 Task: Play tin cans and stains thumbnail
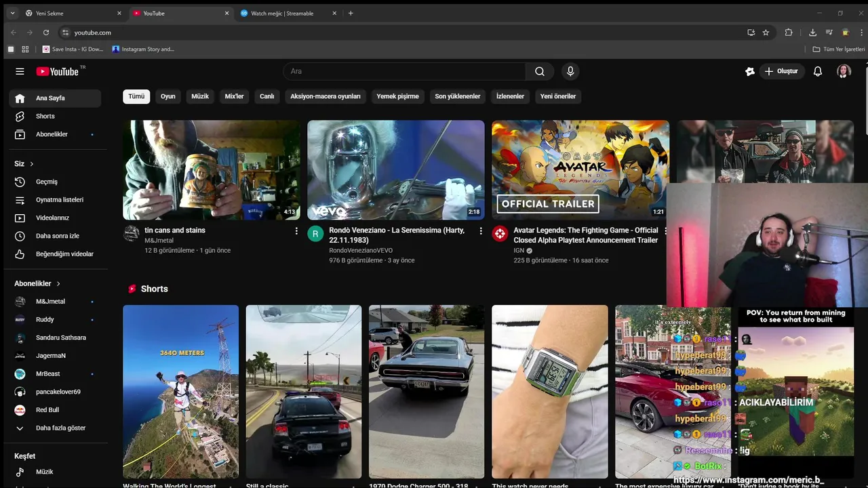212,170
